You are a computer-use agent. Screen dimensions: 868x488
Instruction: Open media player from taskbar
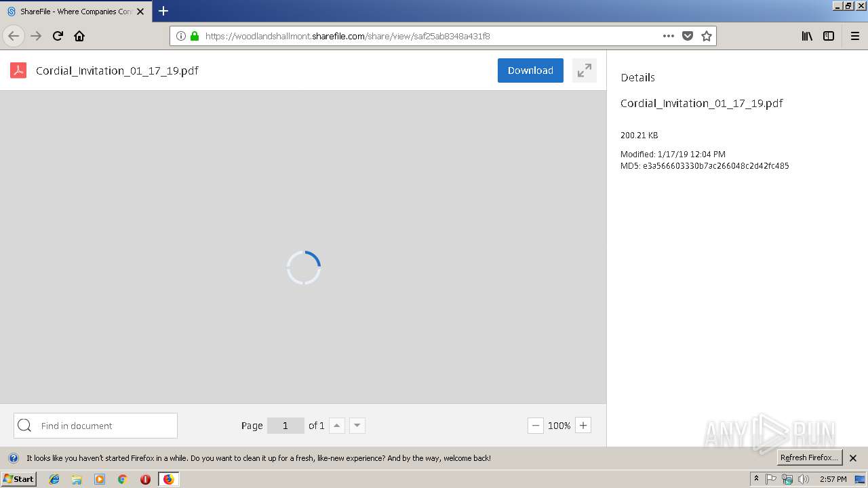100,479
